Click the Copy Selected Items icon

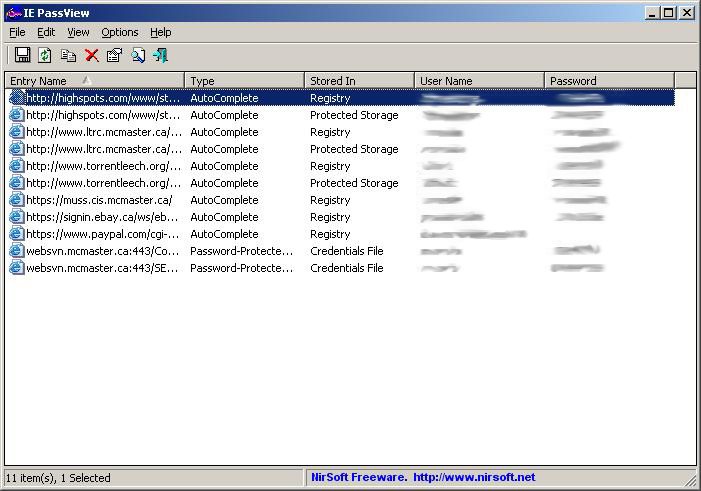68,56
